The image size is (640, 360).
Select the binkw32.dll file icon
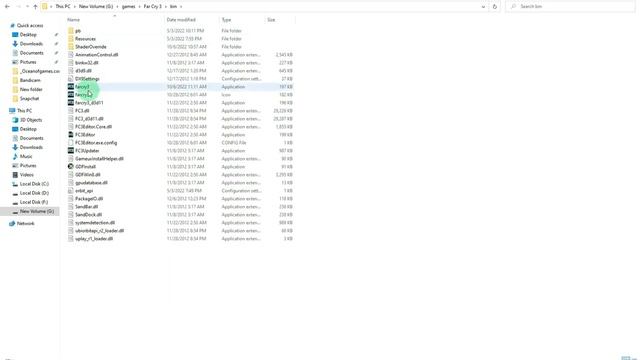coord(71,62)
